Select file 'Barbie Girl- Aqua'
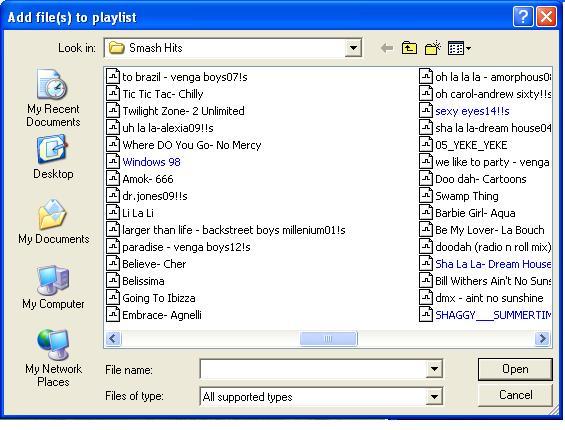Screen dimensions: 565x430 click(467, 213)
